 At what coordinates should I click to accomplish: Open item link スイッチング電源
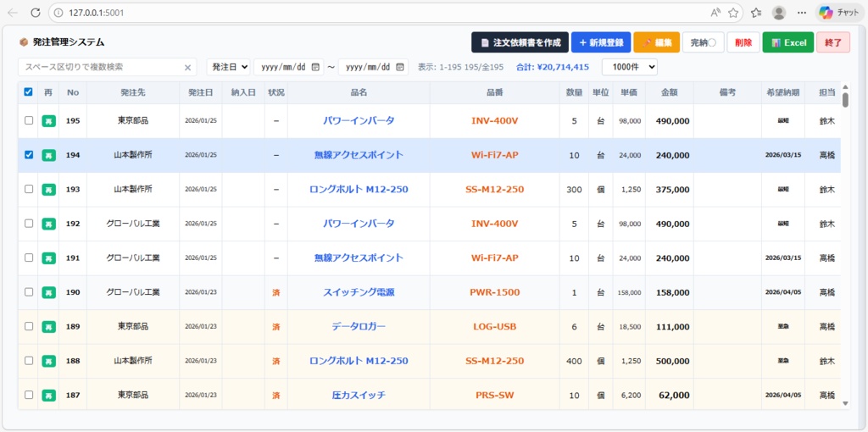pyautogui.click(x=359, y=292)
